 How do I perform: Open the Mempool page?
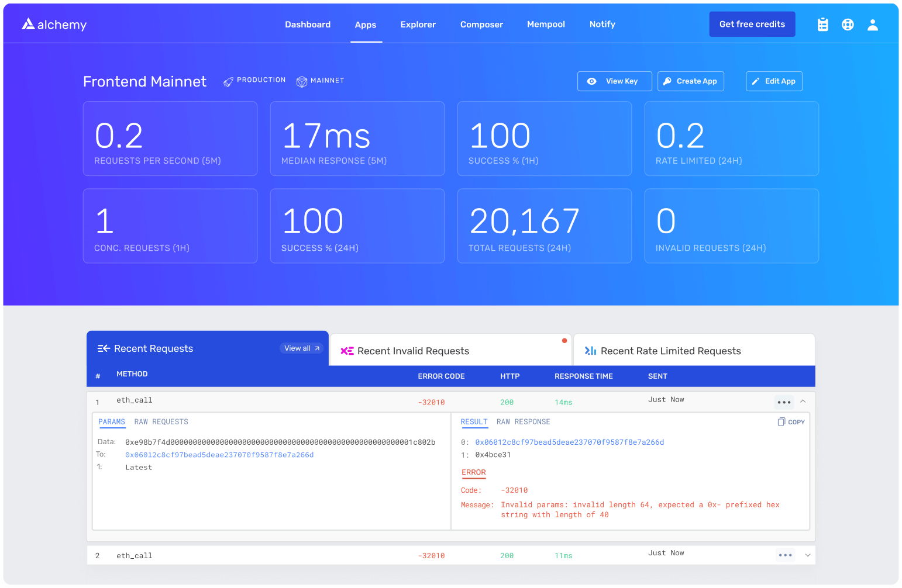point(546,25)
